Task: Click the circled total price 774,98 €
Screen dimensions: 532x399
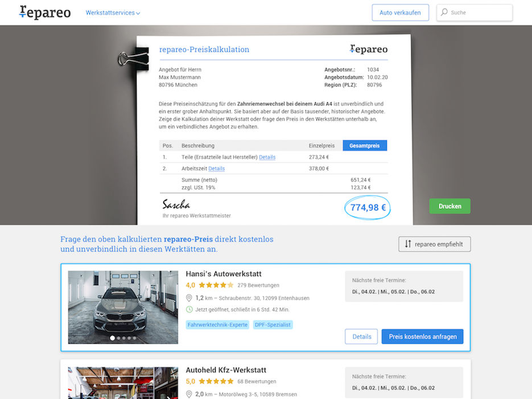Action: pos(368,207)
